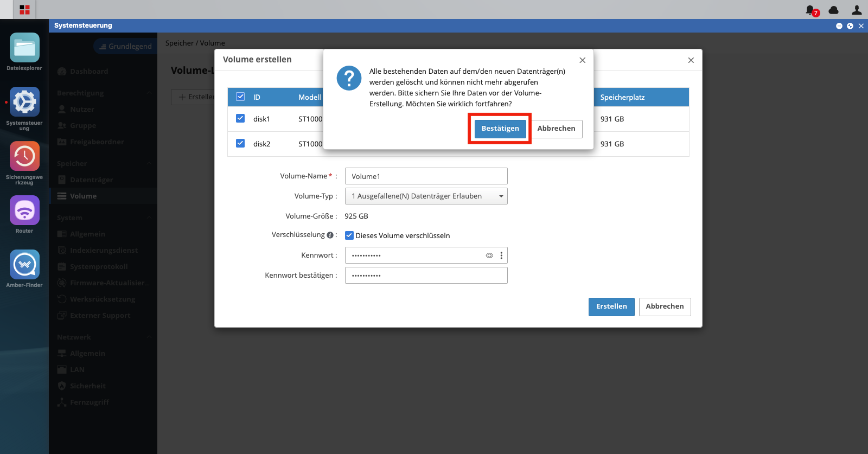Open Datenträger in the sidebar
The height and width of the screenshot is (454, 868).
tap(103, 180)
